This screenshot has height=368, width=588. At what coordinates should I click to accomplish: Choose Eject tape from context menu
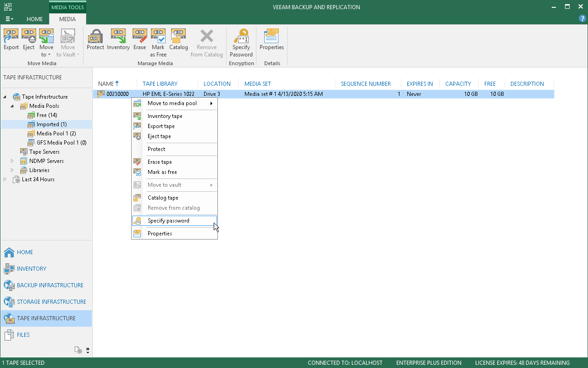[174, 136]
